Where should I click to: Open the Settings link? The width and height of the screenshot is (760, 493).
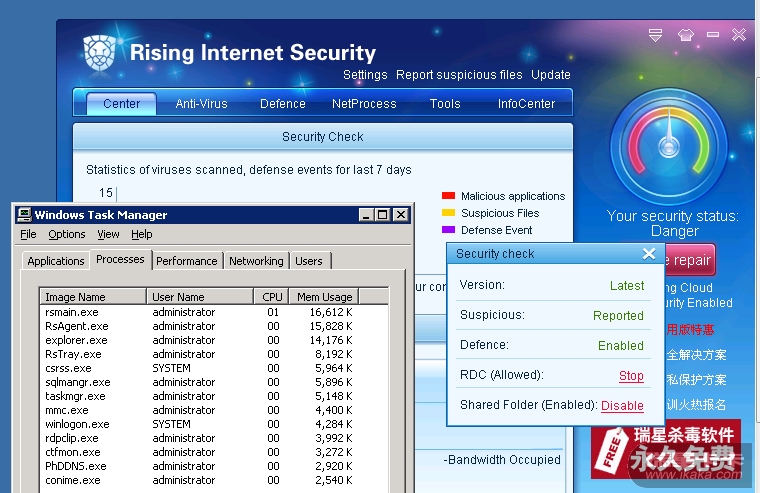point(365,75)
